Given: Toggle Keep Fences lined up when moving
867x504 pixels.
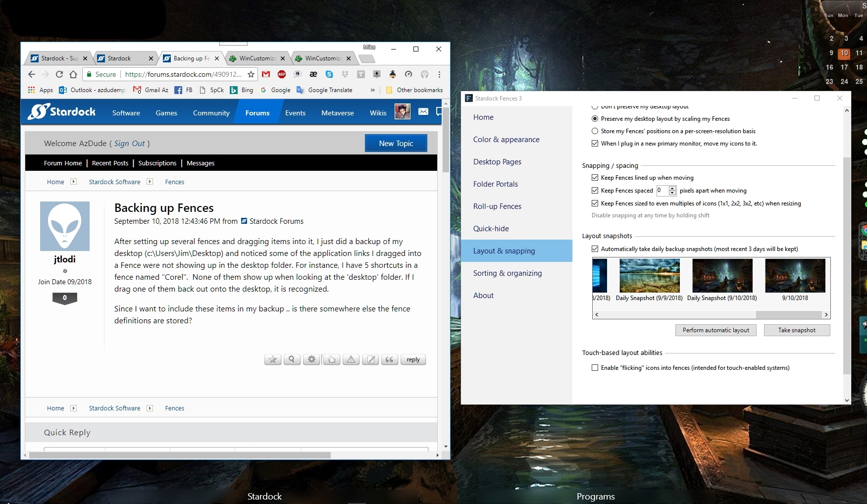Looking at the screenshot, I should [x=595, y=178].
